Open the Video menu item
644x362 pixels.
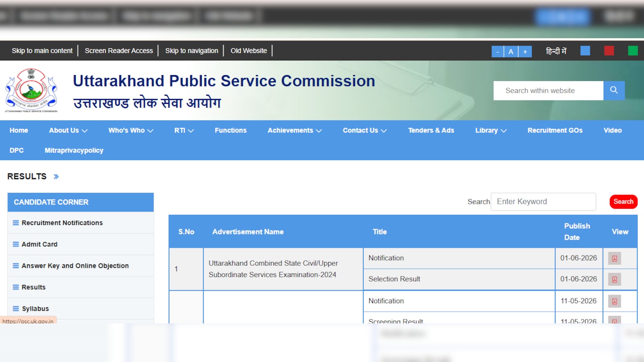[x=613, y=130]
